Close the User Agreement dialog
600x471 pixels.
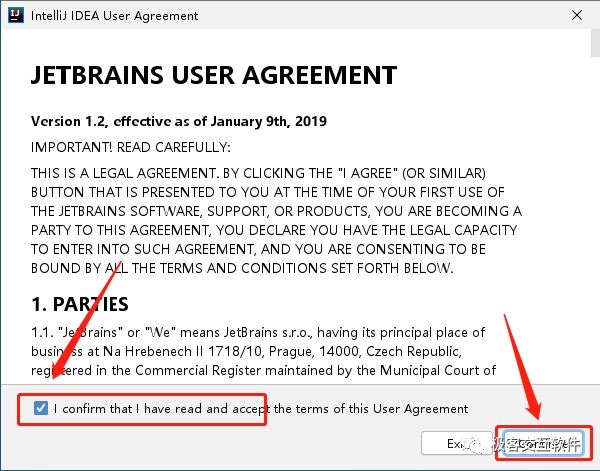(x=577, y=15)
